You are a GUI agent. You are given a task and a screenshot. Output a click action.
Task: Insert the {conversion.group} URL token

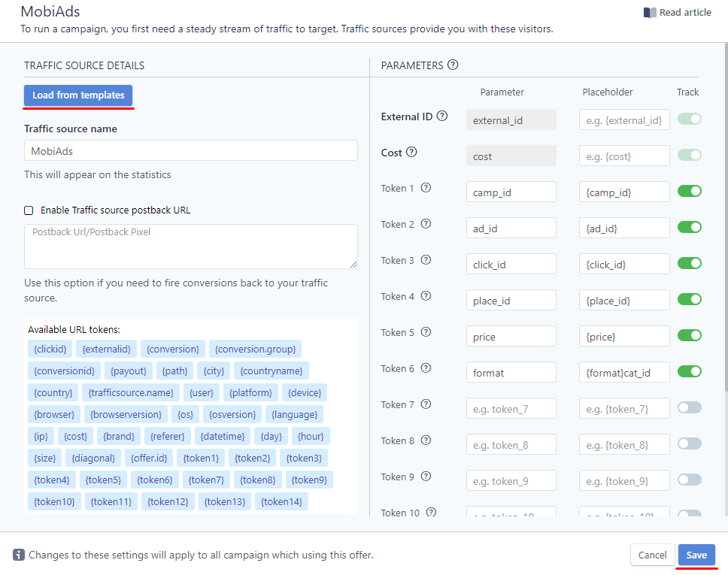pyautogui.click(x=256, y=349)
